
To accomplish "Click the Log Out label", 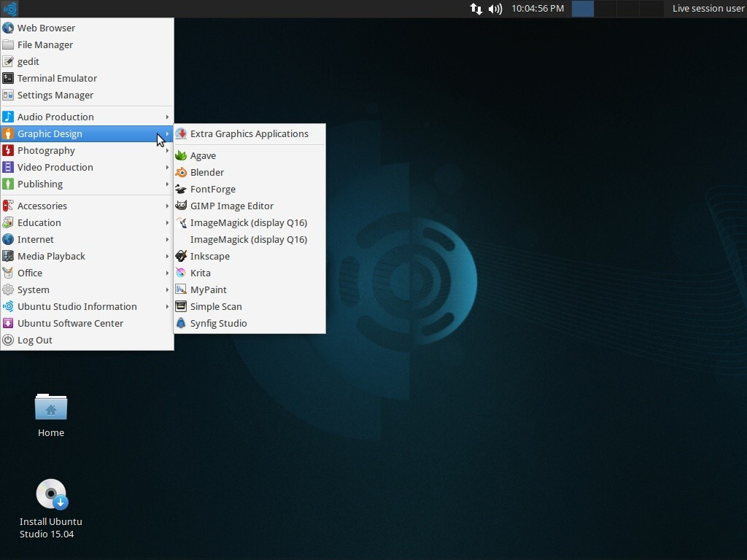I will 35,340.
